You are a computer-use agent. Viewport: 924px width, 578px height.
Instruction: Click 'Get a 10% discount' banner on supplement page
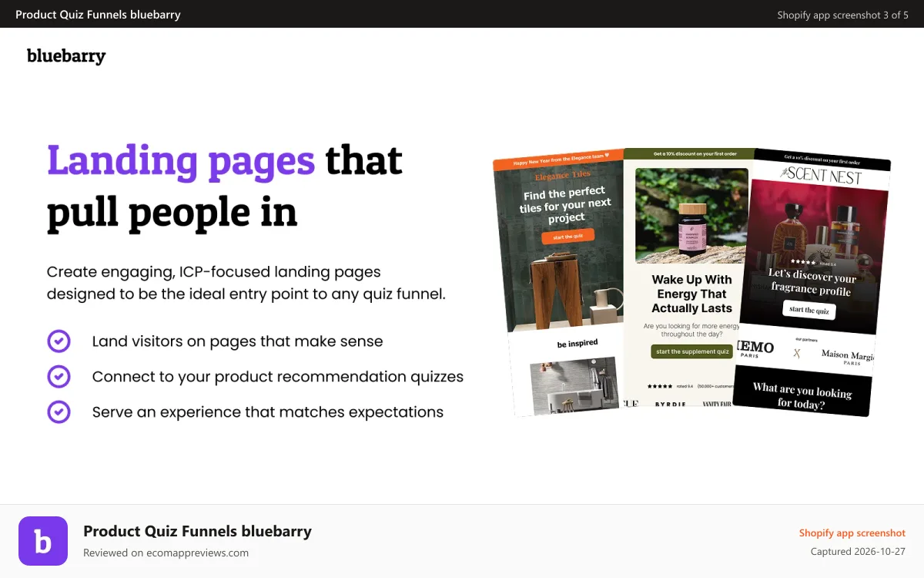click(x=690, y=153)
